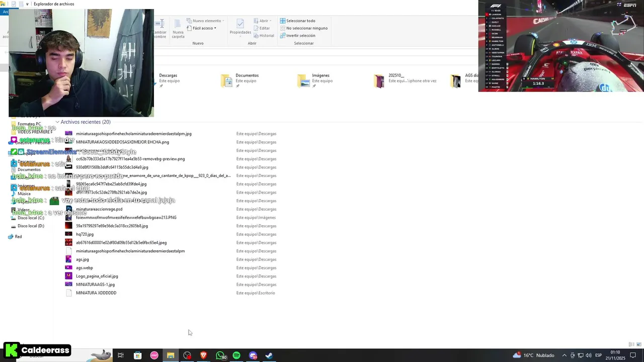Select Red in the navigation pane

(x=15, y=236)
